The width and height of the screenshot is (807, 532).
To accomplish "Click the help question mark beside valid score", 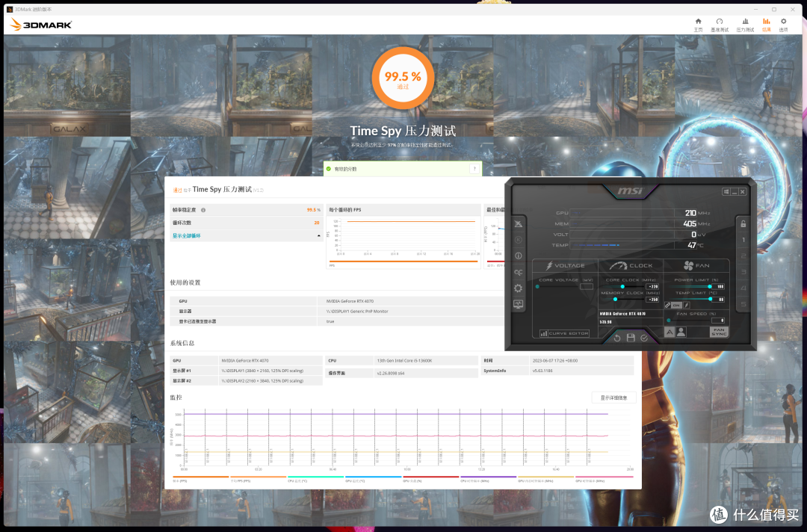I will 474,169.
